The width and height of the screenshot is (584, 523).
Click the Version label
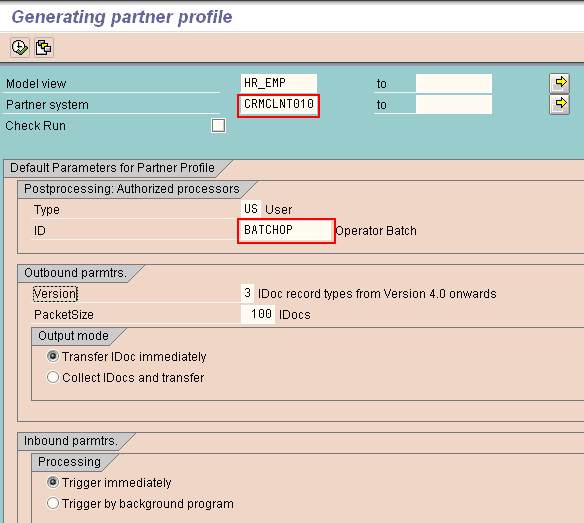tap(55, 294)
